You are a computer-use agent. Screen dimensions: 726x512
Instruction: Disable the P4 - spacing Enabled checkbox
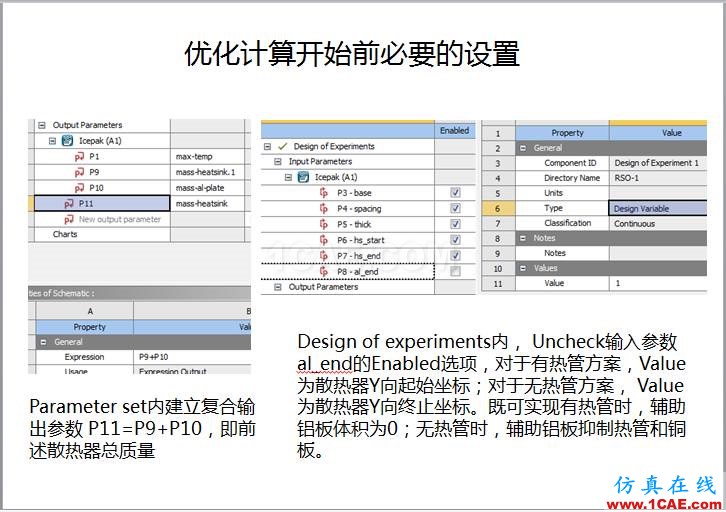click(x=455, y=208)
